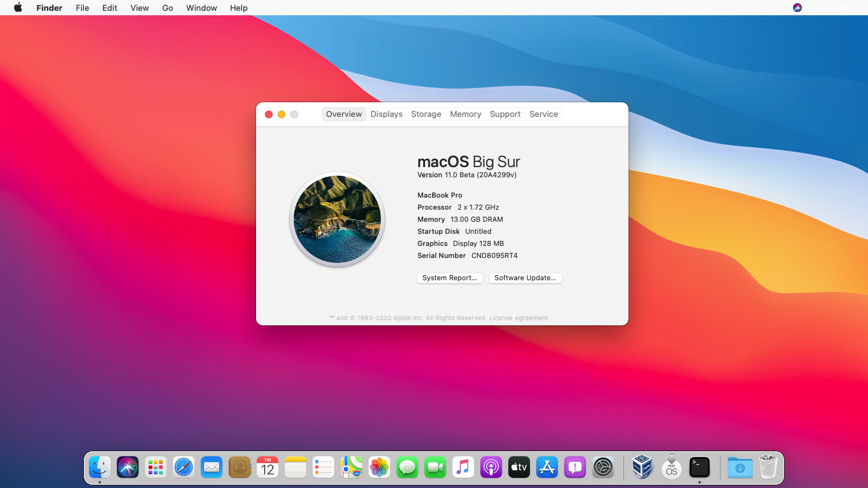The width and height of the screenshot is (868, 488).
Task: Click Memory 13.00 GB DRAM line
Action: [460, 219]
